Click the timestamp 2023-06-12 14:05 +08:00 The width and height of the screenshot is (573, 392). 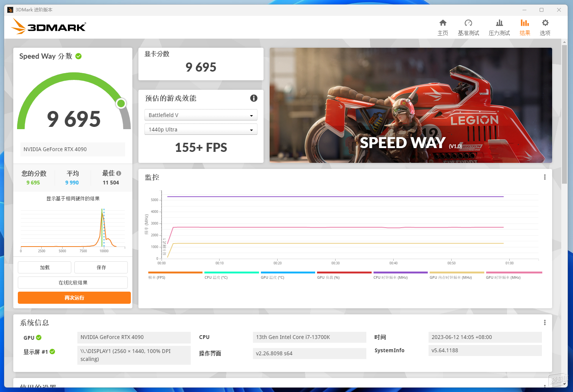[485, 337]
